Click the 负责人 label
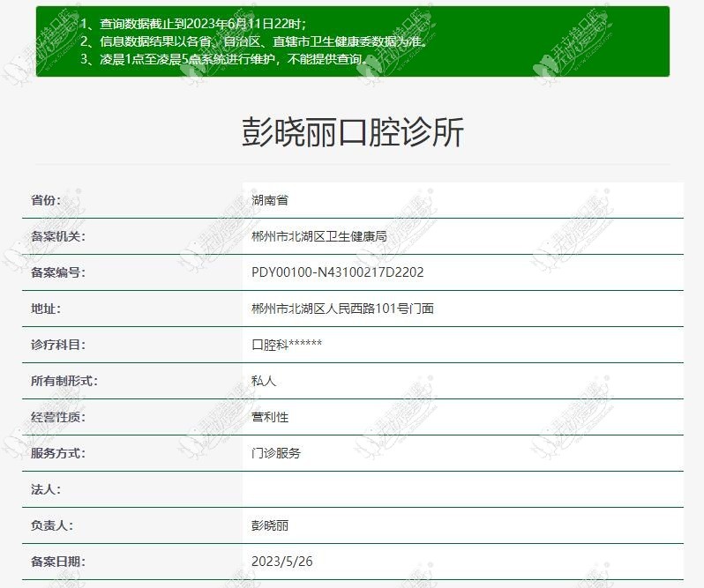 52,525
